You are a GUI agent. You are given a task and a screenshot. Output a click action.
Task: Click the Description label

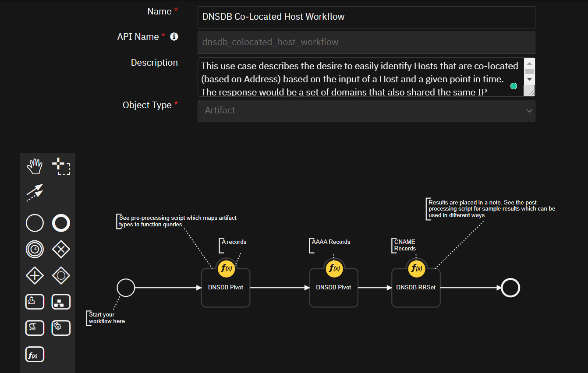pyautogui.click(x=154, y=63)
